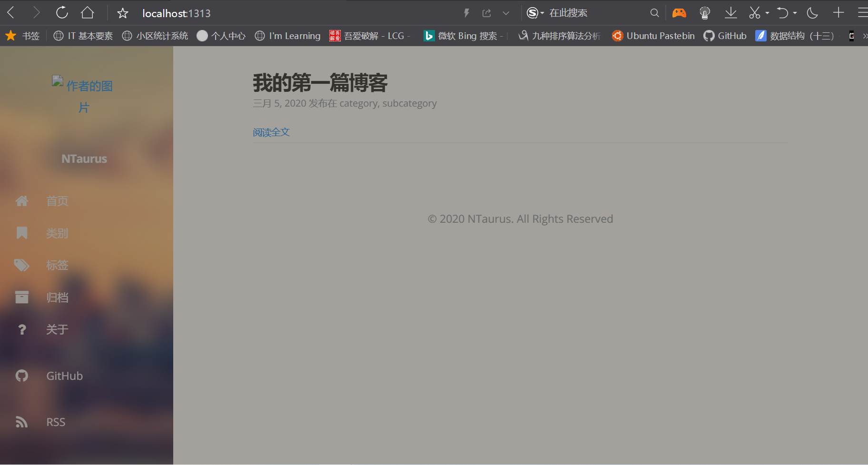Open 标签 tags in the sidebar

(x=57, y=265)
